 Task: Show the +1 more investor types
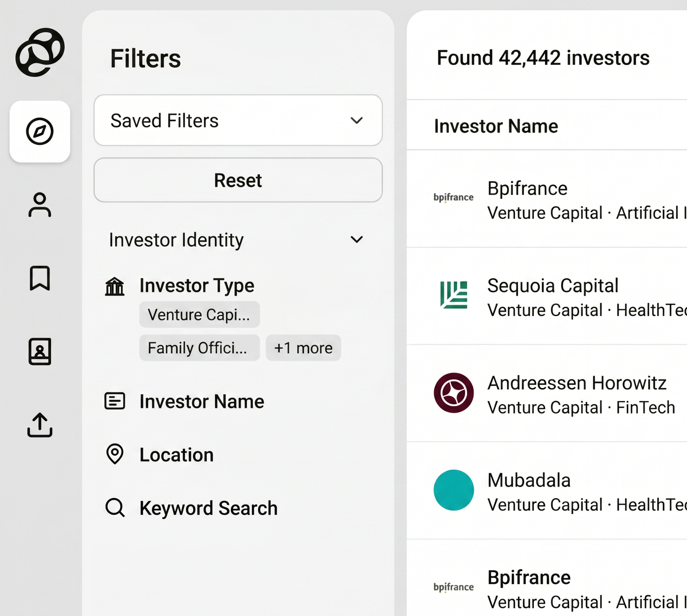303,348
